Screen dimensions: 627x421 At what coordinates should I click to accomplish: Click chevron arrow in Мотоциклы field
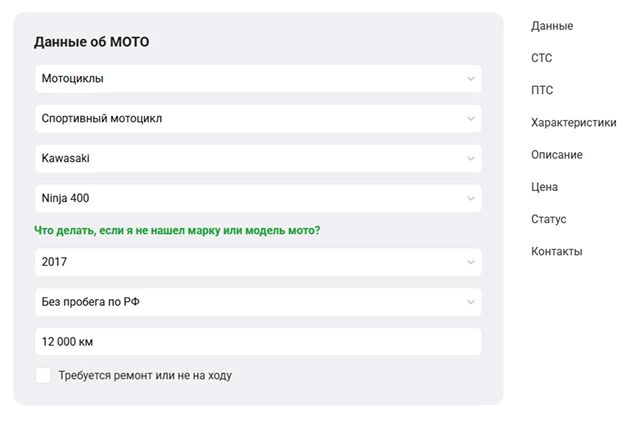(470, 78)
